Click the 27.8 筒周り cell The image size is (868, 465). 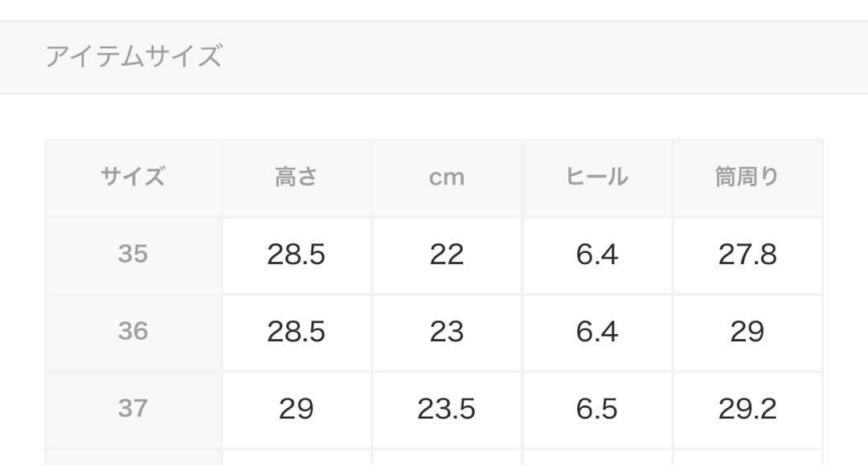click(747, 255)
